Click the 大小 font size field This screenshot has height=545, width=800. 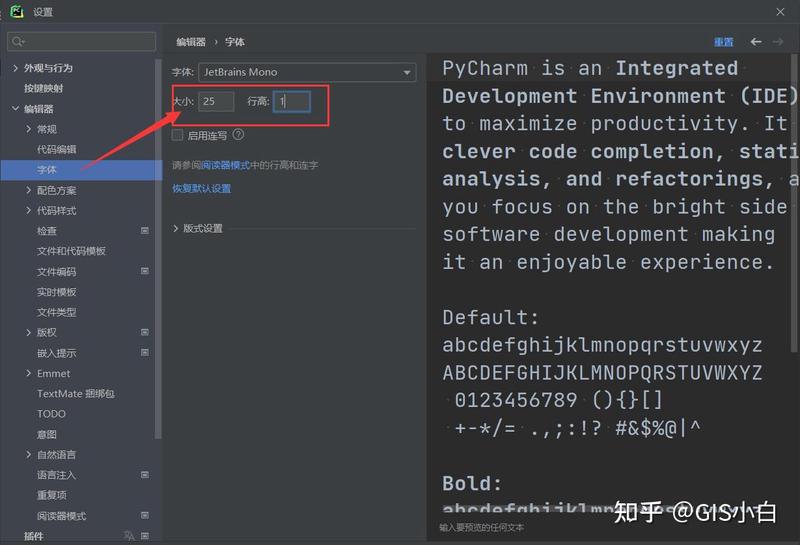(x=216, y=101)
